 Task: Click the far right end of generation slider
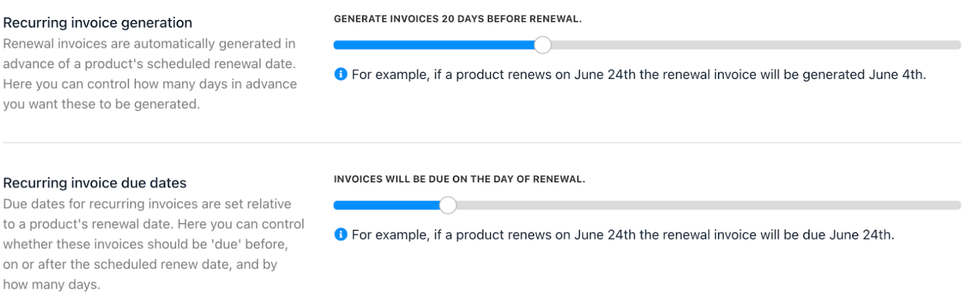pos(957,44)
